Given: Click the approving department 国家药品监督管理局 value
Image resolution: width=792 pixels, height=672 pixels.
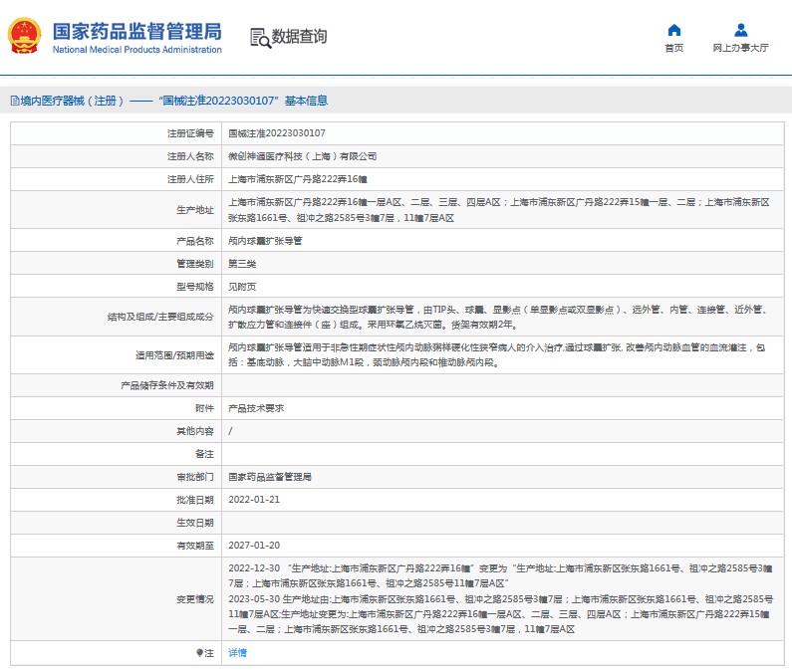Looking at the screenshot, I should tap(270, 477).
